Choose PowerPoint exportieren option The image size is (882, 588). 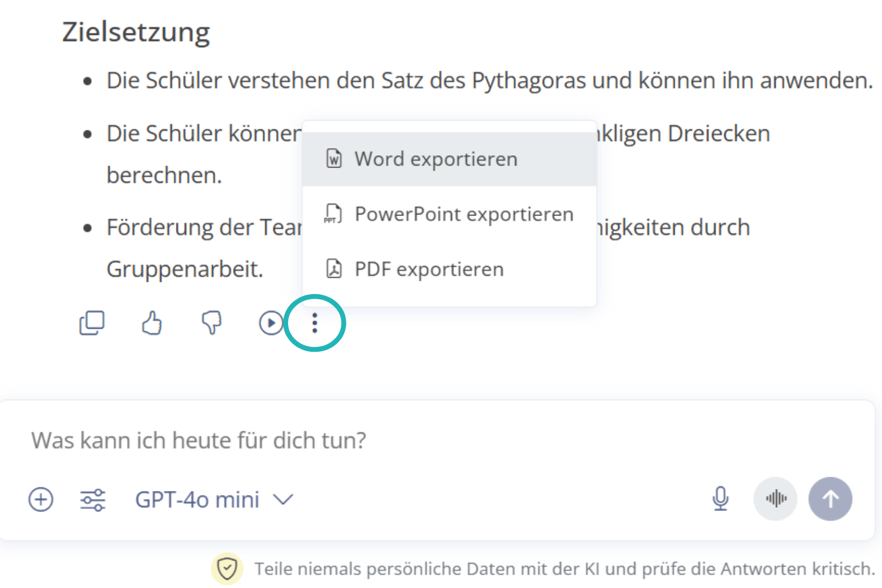tap(464, 214)
